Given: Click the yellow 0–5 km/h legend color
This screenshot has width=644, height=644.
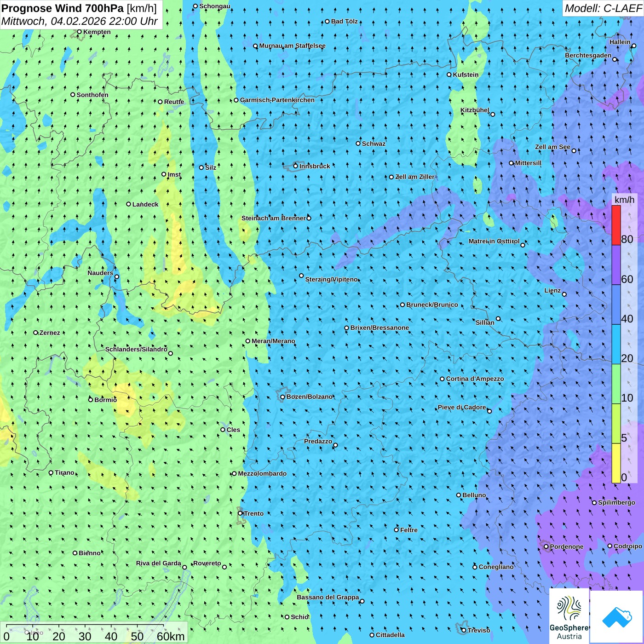Looking at the screenshot, I should coord(616,463).
